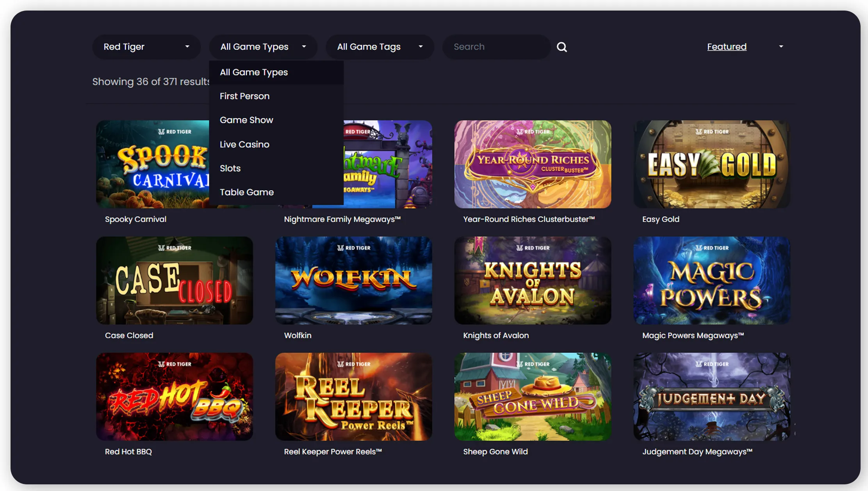Pick Live Casino game type
Viewport: 868px width, 491px height.
click(244, 144)
